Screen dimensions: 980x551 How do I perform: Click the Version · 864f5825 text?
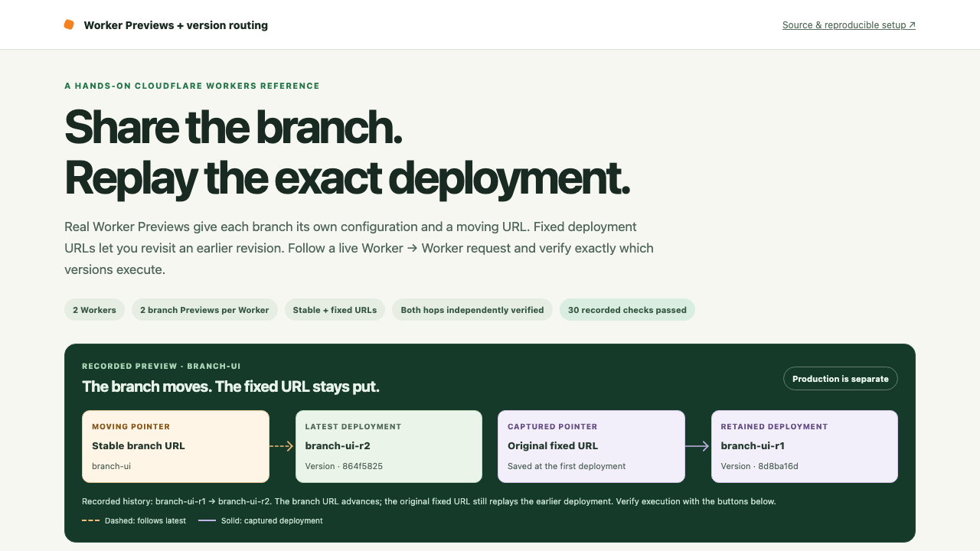pos(344,466)
